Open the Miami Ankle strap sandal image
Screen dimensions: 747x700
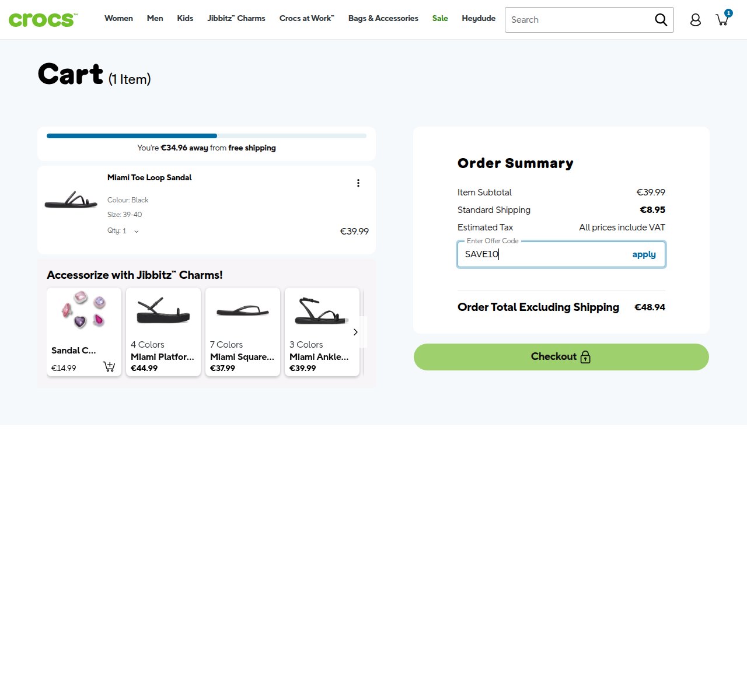point(322,310)
